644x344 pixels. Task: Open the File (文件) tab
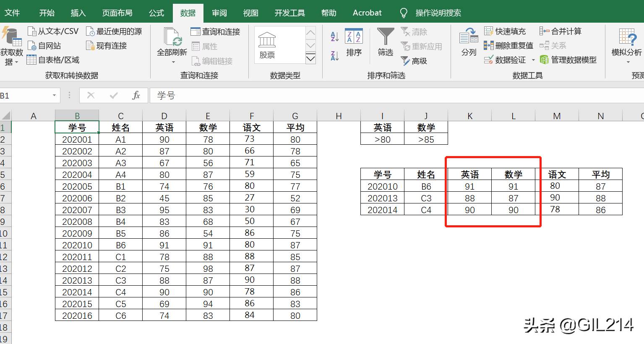tap(12, 13)
